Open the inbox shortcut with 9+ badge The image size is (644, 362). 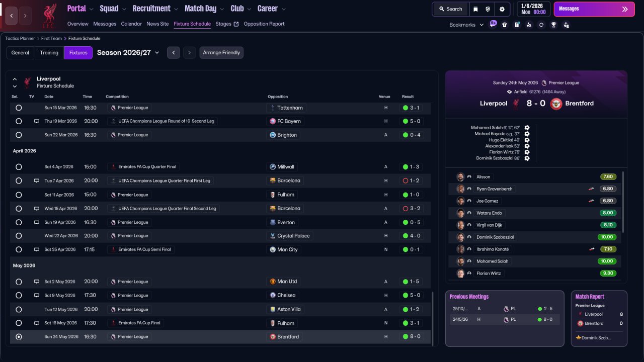493,24
